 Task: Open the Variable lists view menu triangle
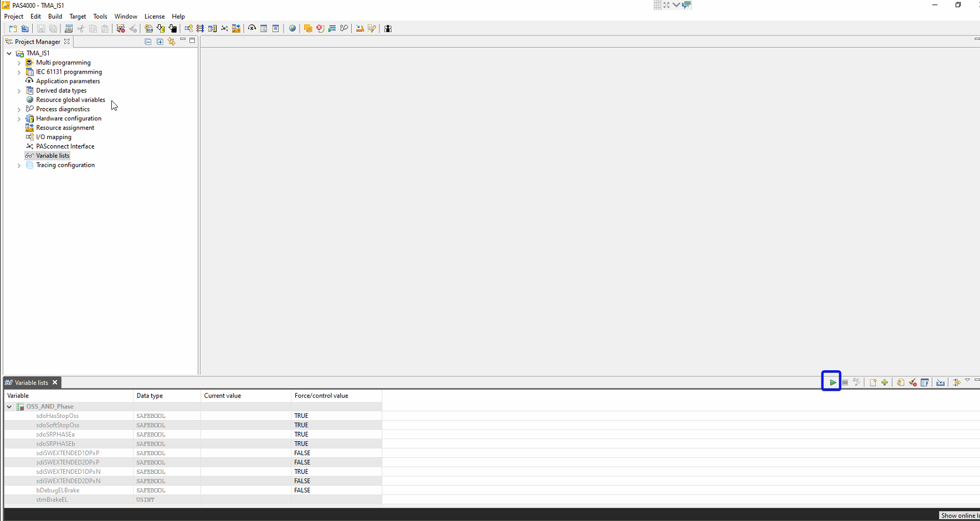click(x=967, y=380)
